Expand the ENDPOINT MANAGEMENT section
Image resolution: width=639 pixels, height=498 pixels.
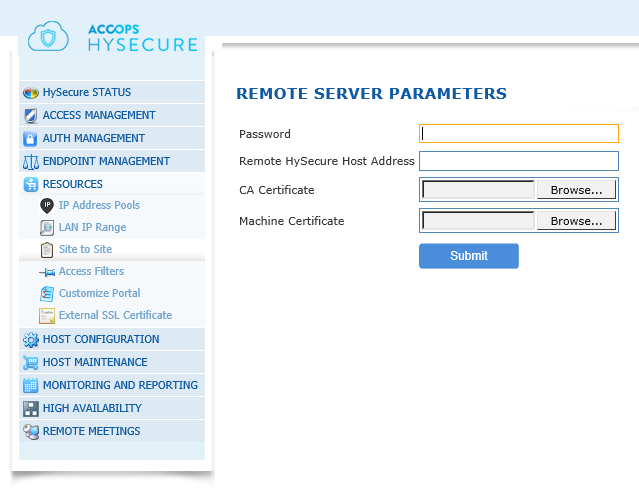pos(112,161)
